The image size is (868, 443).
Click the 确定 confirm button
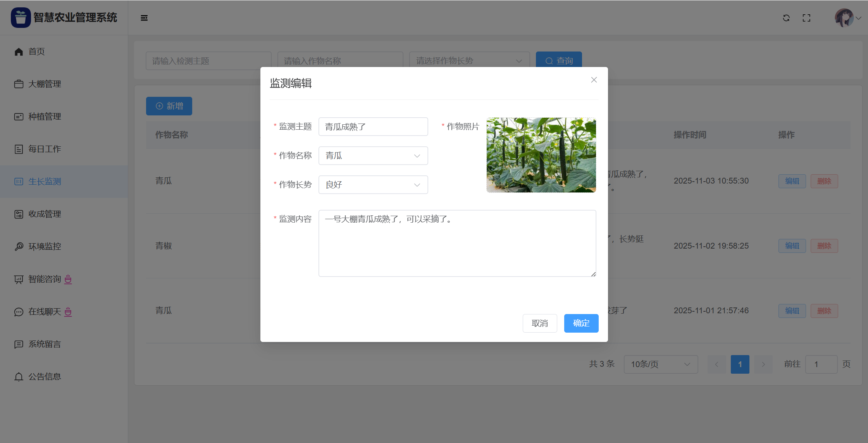(x=581, y=323)
